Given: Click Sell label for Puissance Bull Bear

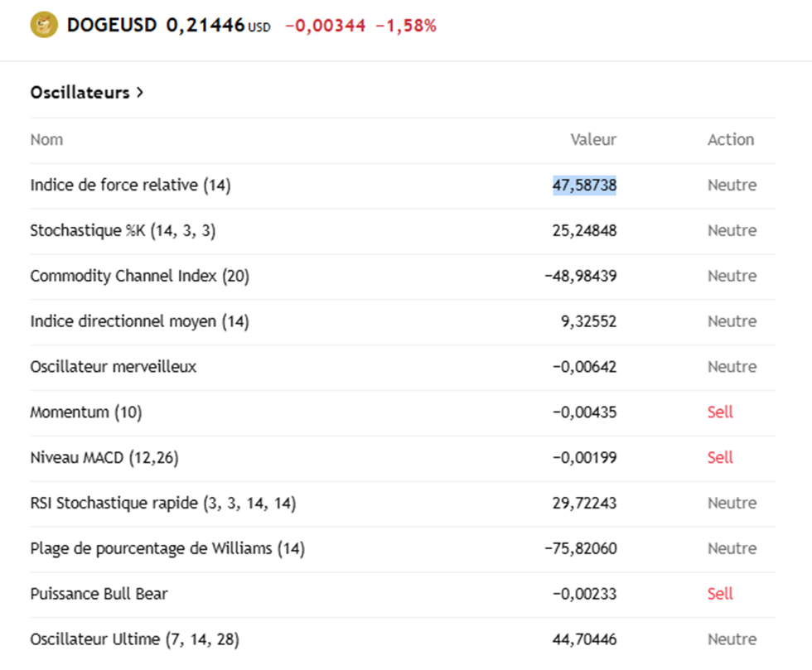Looking at the screenshot, I should (720, 594).
